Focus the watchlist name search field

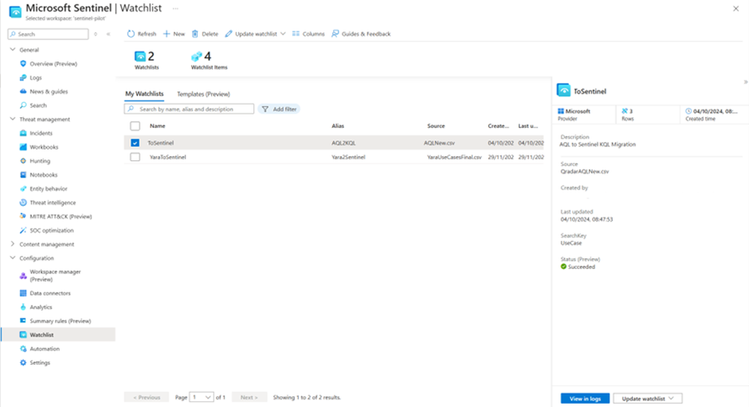(x=189, y=109)
